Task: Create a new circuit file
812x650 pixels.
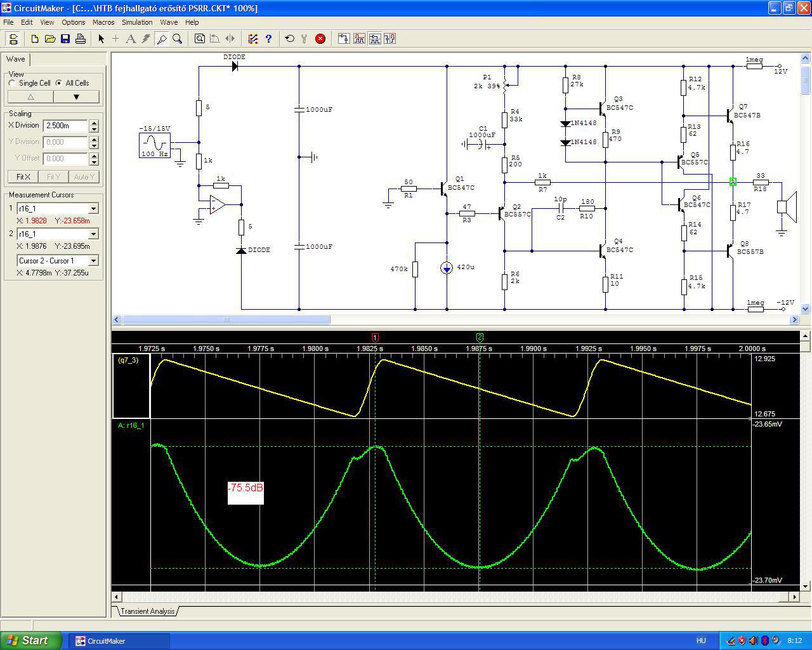Action: point(35,39)
